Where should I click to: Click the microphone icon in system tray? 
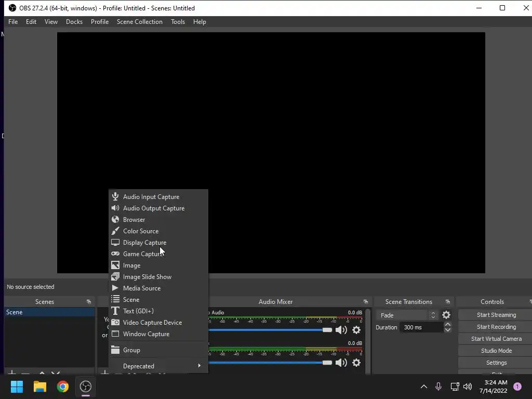pos(438,387)
